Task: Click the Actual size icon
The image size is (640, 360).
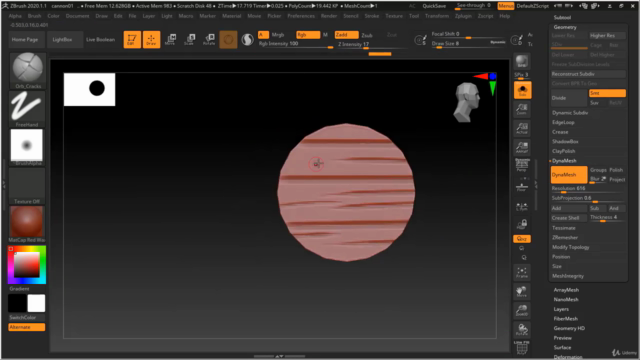Action: click(x=522, y=129)
